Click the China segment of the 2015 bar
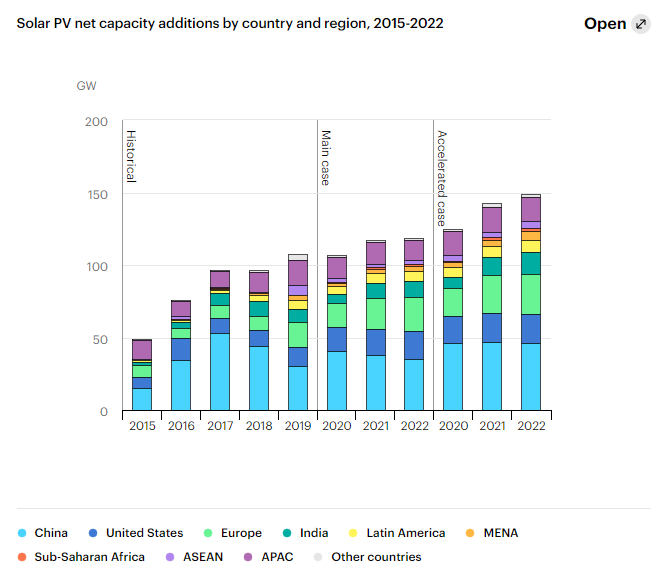The height and width of the screenshot is (579, 665). 142,399
